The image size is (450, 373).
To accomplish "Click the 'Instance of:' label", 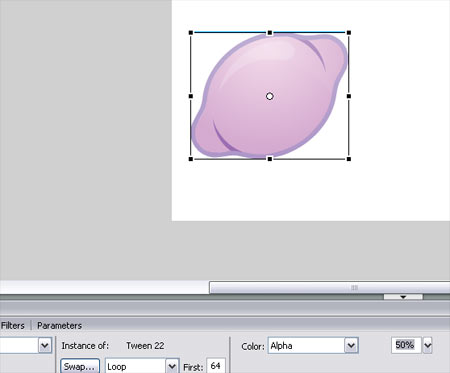I will 85,346.
